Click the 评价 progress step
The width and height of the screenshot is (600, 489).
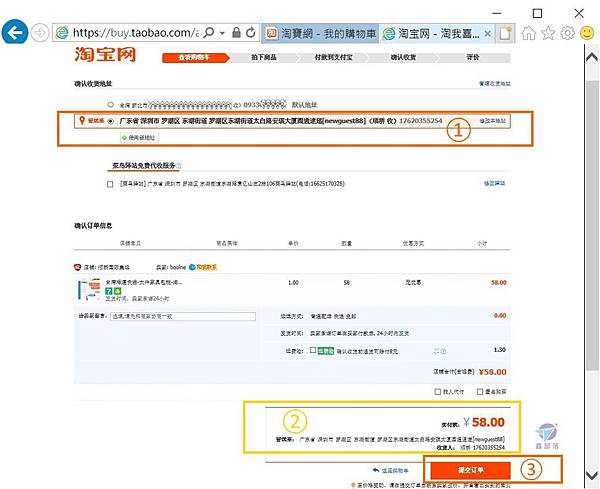click(473, 57)
